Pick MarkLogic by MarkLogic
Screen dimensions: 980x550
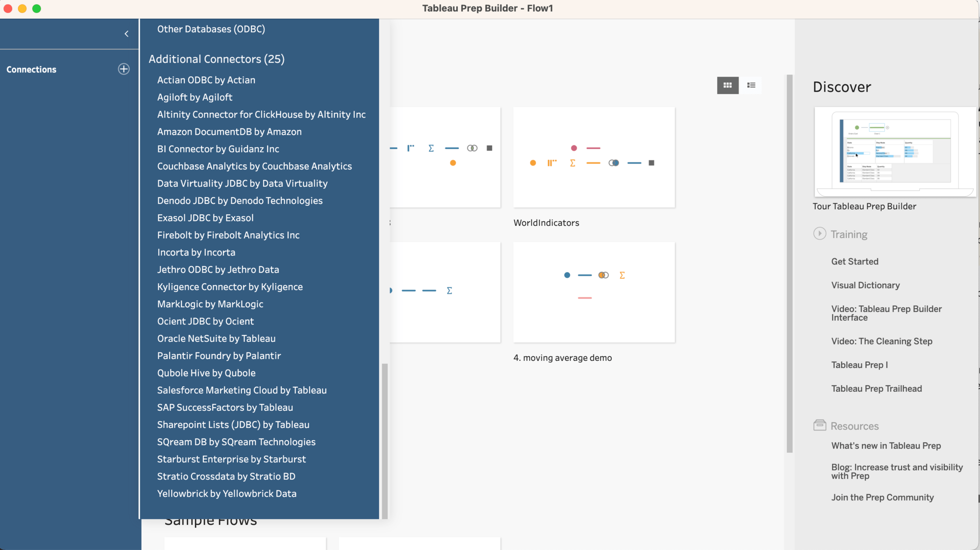210,304
